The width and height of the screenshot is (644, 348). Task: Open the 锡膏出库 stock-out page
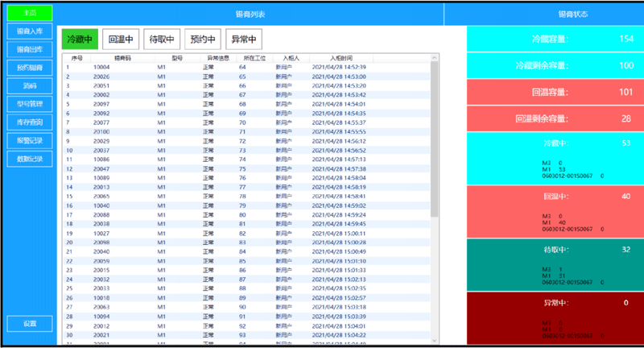[30, 49]
